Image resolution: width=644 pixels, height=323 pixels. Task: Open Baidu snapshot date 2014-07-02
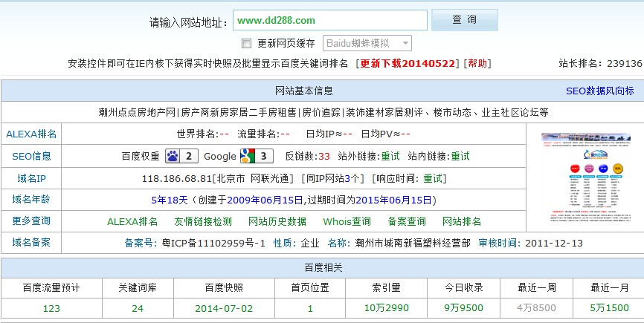click(x=224, y=308)
